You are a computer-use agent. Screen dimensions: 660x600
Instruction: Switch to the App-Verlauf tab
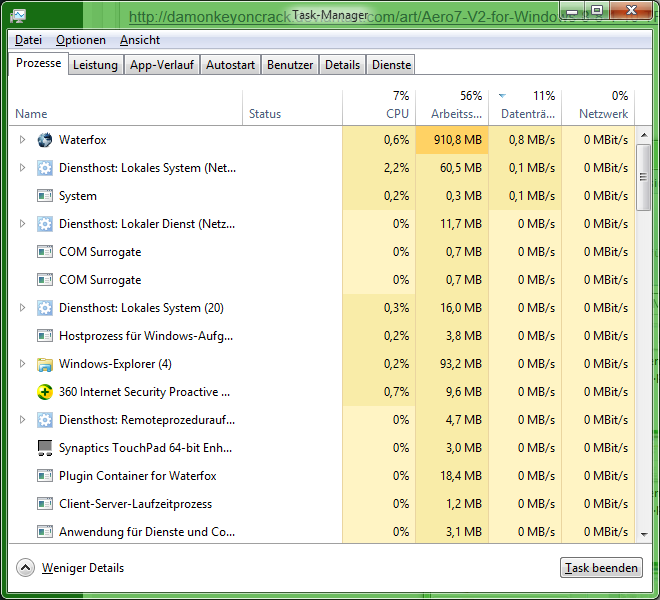[x=162, y=65]
